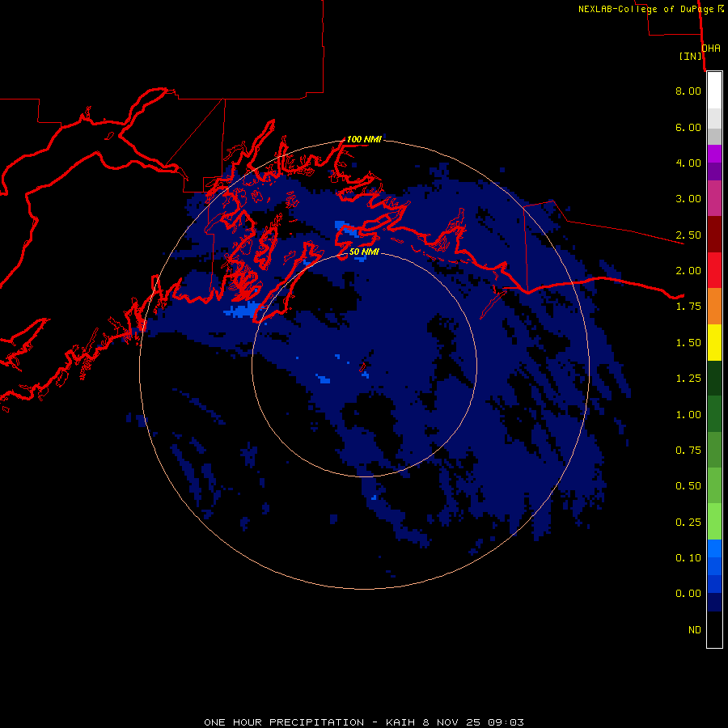Pick the navy blue legend swatch
The height and width of the screenshot is (728, 728).
[714, 602]
